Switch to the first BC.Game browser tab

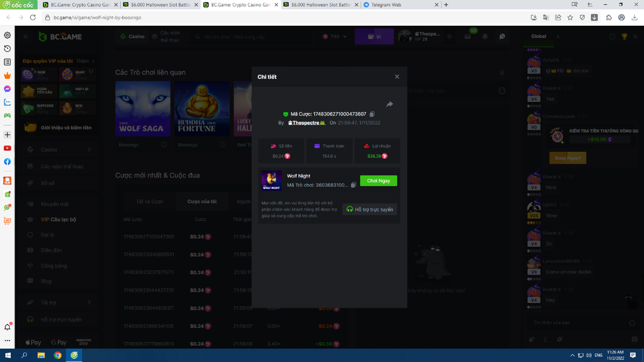point(77,5)
